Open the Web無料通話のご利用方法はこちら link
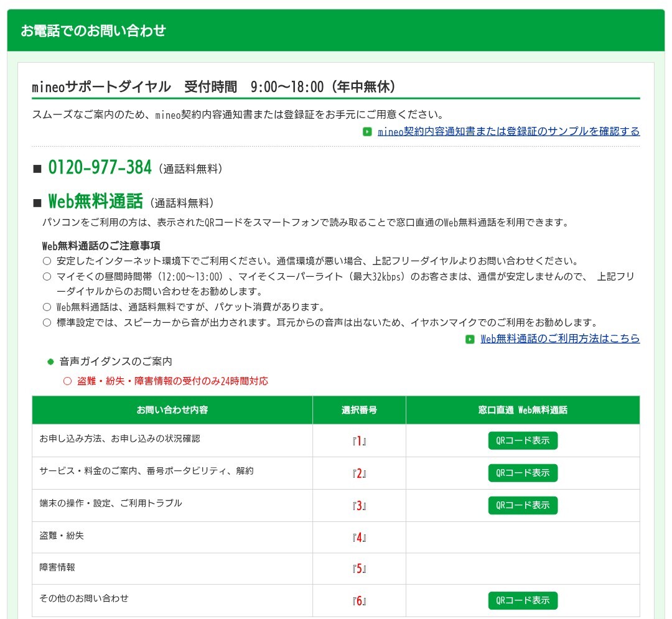The height and width of the screenshot is (619, 672). pos(560,339)
